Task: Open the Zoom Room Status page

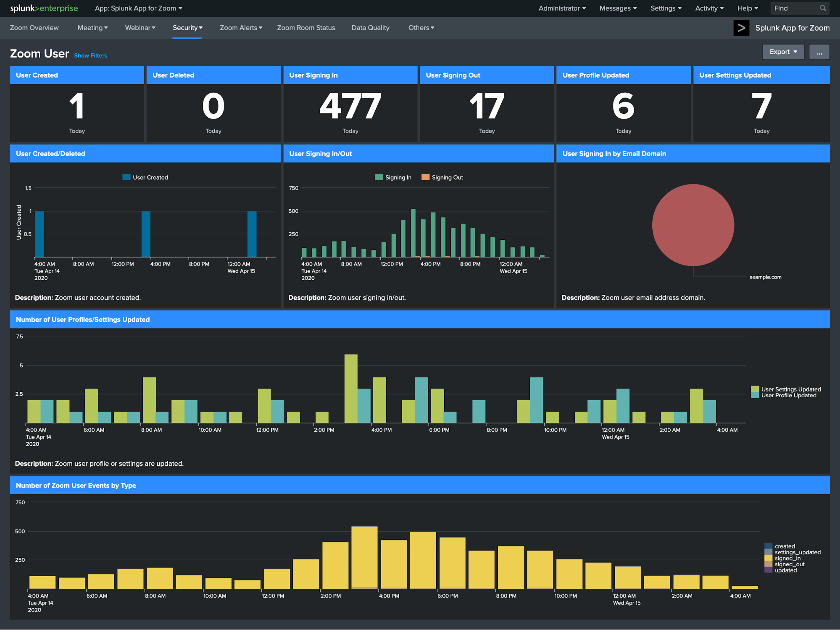Action: pos(306,28)
